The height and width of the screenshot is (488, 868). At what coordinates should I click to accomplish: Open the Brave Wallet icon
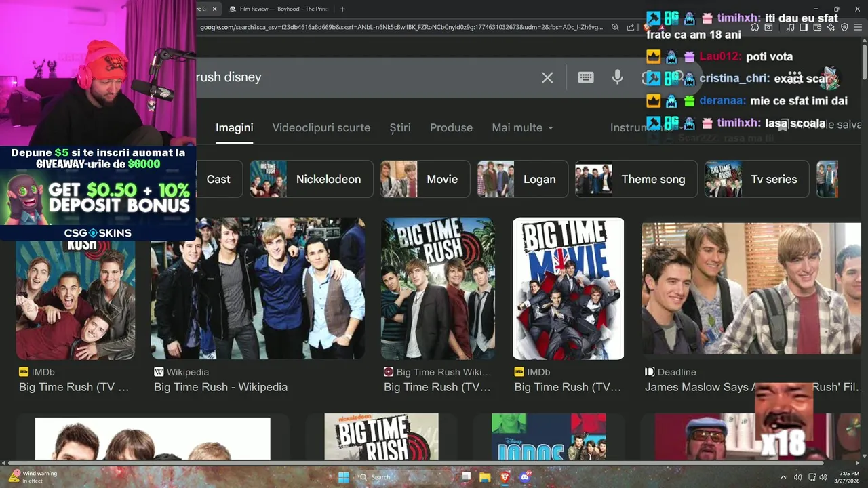817,27
